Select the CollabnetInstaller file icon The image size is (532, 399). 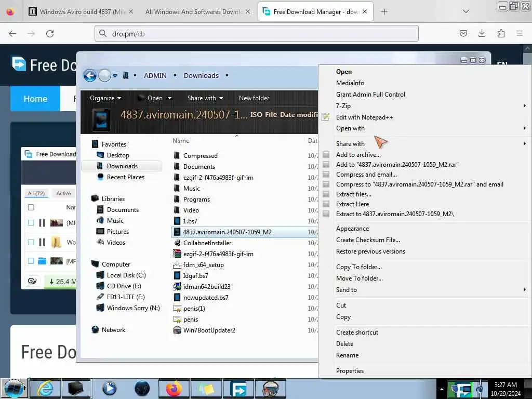tap(177, 243)
